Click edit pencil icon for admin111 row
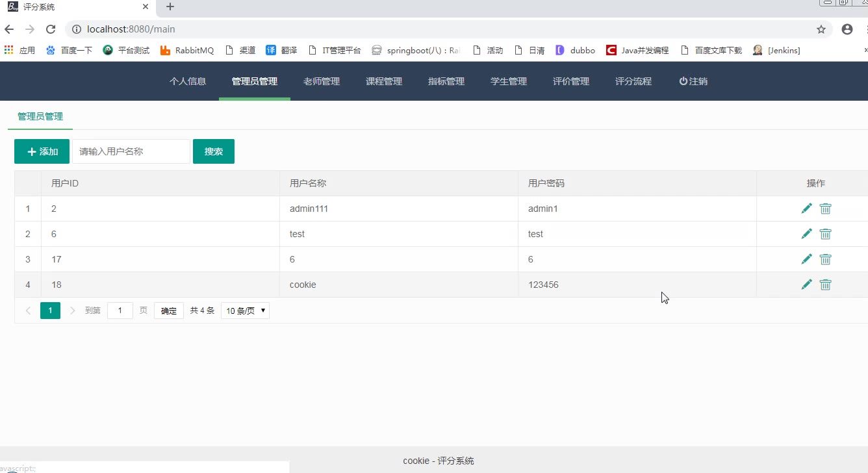The width and height of the screenshot is (868, 473). pyautogui.click(x=806, y=209)
